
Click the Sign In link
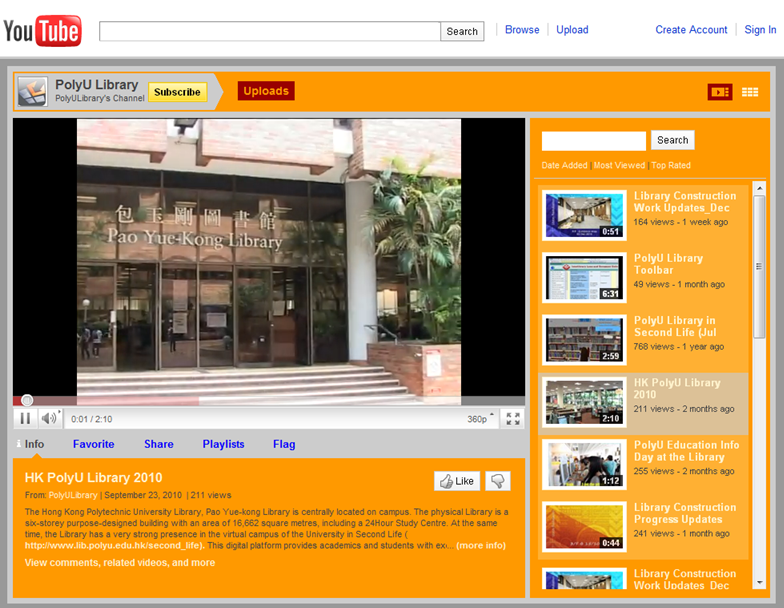coord(760,30)
